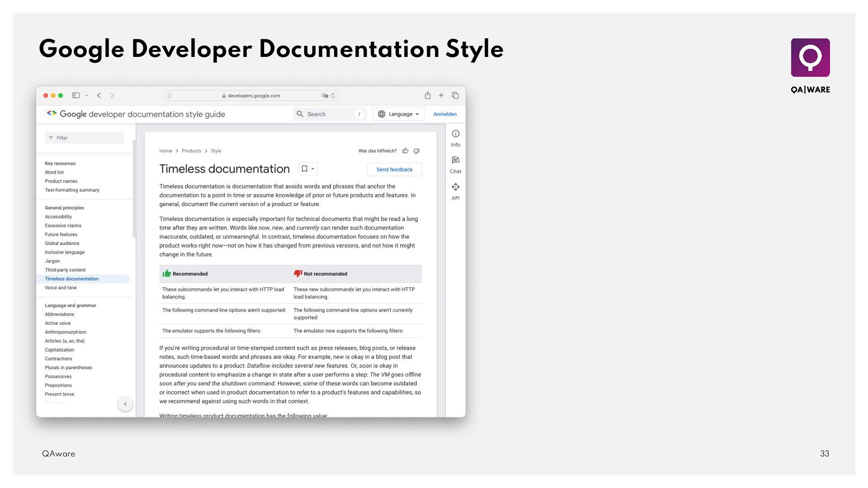
Task: Click the Safari share icon
Action: [x=427, y=95]
